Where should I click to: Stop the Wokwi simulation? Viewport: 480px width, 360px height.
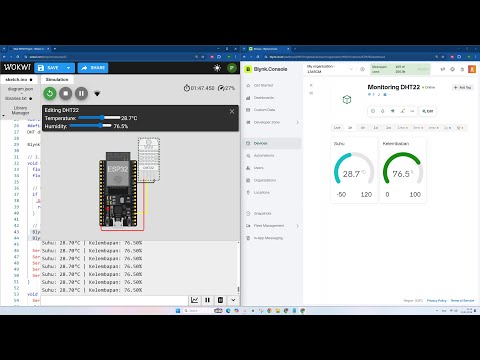[x=66, y=93]
